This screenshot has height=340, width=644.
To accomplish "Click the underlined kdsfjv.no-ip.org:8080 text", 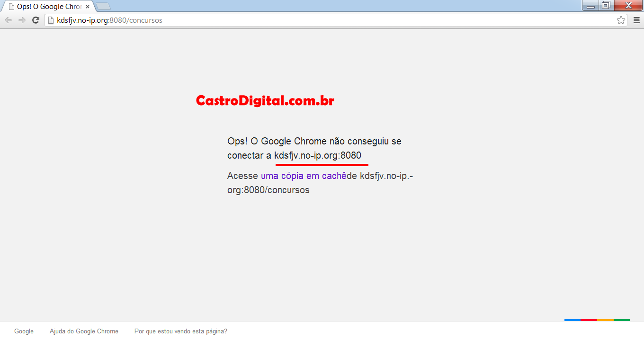I will [x=318, y=156].
